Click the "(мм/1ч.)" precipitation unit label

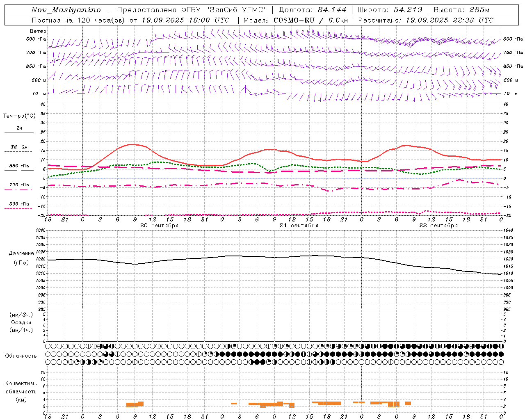coord(21,330)
